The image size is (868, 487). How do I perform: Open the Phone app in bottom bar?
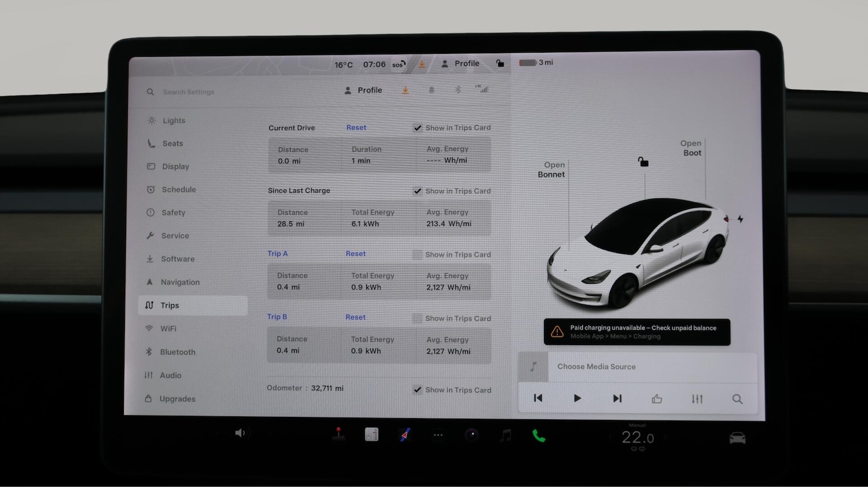[539, 436]
